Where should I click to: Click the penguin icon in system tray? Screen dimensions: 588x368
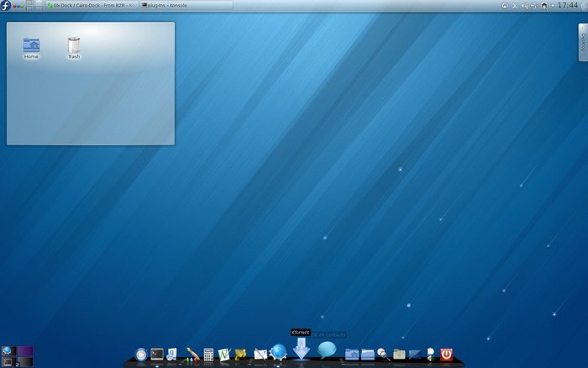coord(543,6)
